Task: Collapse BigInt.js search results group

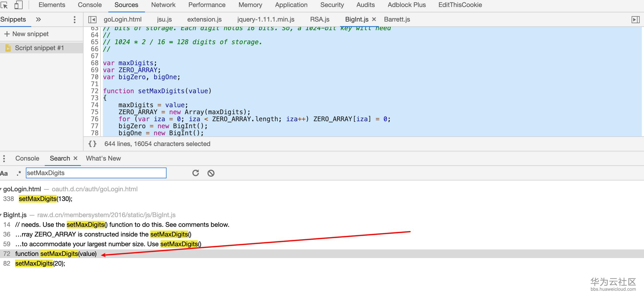Action: coord(1,215)
